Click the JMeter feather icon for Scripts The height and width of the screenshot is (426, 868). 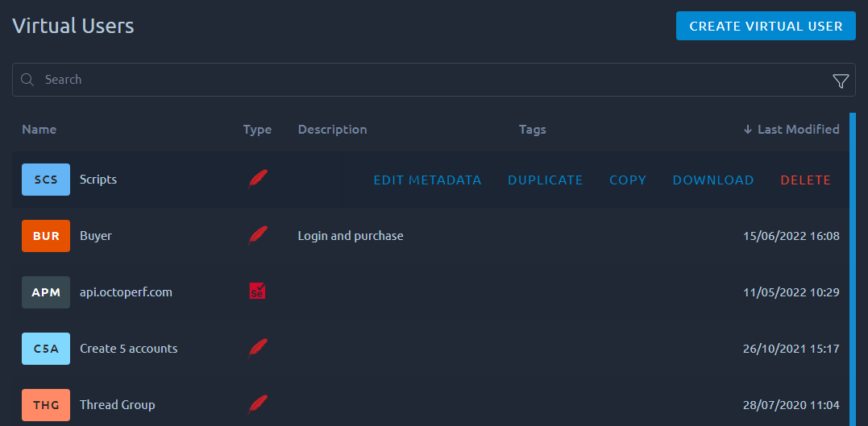257,180
